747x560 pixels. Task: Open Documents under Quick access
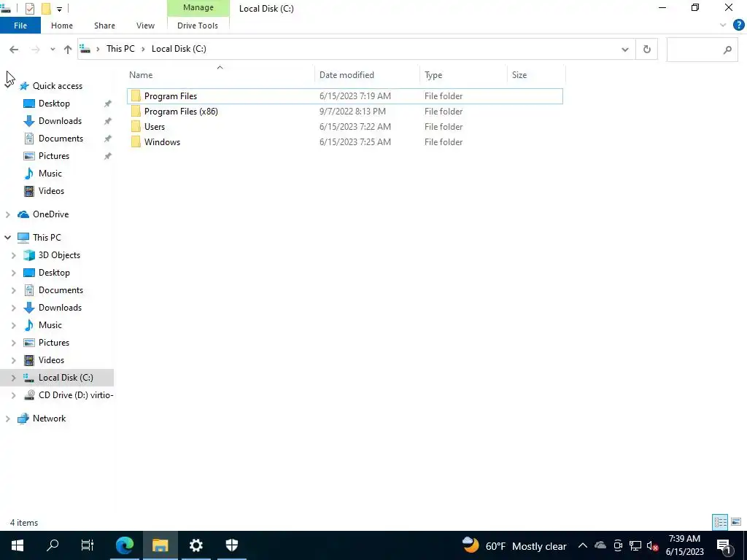tap(61, 139)
